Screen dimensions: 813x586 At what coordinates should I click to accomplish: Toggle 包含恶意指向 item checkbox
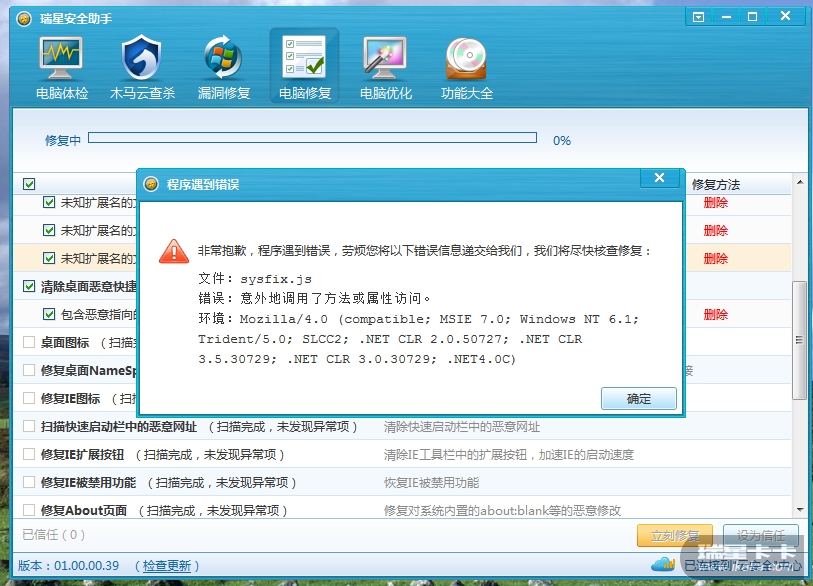tap(49, 314)
